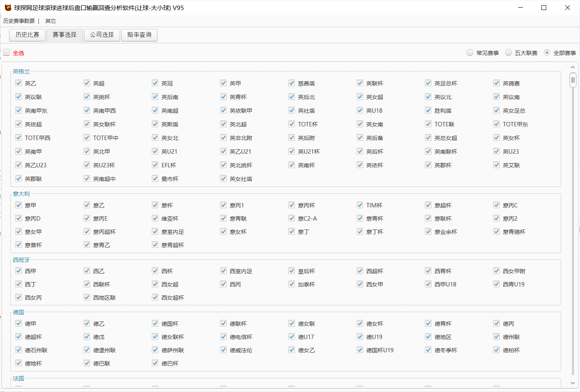Click the 西班牙 group label
Image resolution: width=580 pixels, height=392 pixels.
21,260
